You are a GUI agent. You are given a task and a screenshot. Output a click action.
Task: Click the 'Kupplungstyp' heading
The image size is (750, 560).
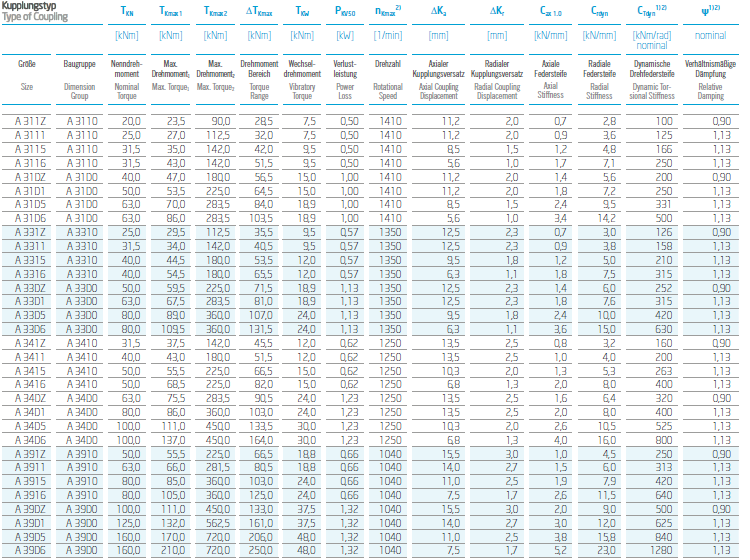29,6
